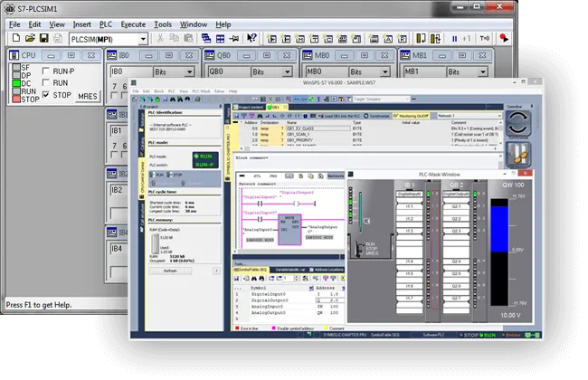
Task: Click the save icon in SymbolTable toolbar
Action: 236,279
